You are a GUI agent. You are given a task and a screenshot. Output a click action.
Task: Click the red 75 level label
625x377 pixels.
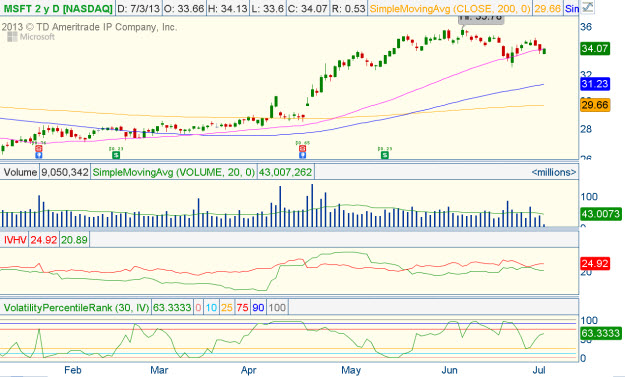click(242, 307)
